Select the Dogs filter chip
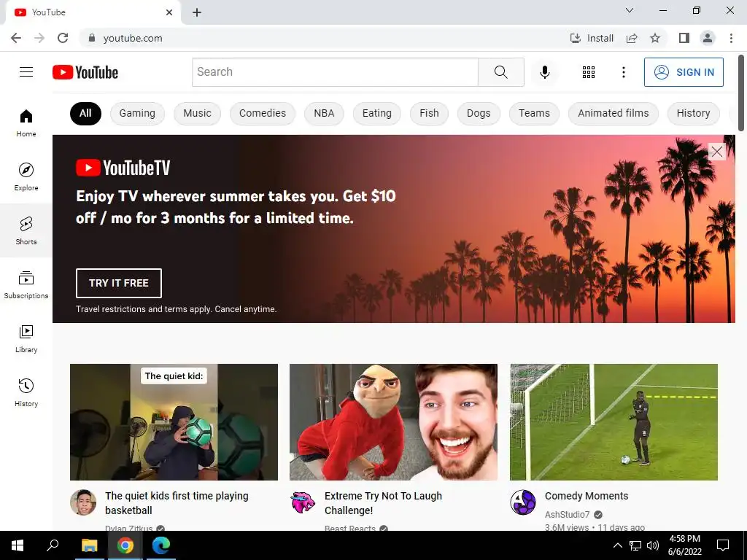747x560 pixels. click(479, 113)
